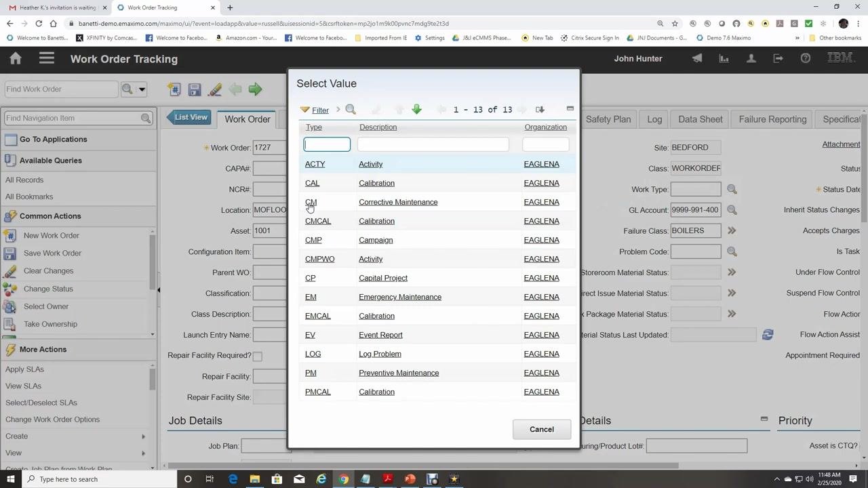The image size is (868, 488).
Task: Click the Cancel button in dialog
Action: [542, 429]
